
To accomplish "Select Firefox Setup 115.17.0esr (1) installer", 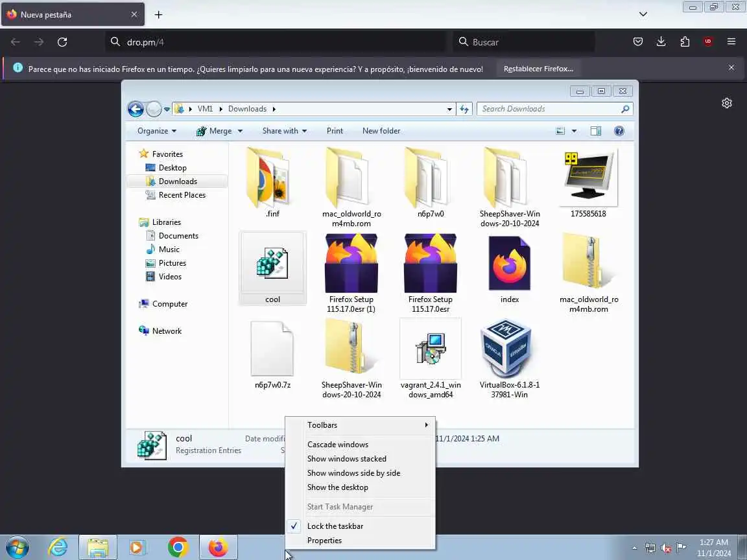I will pos(351,273).
